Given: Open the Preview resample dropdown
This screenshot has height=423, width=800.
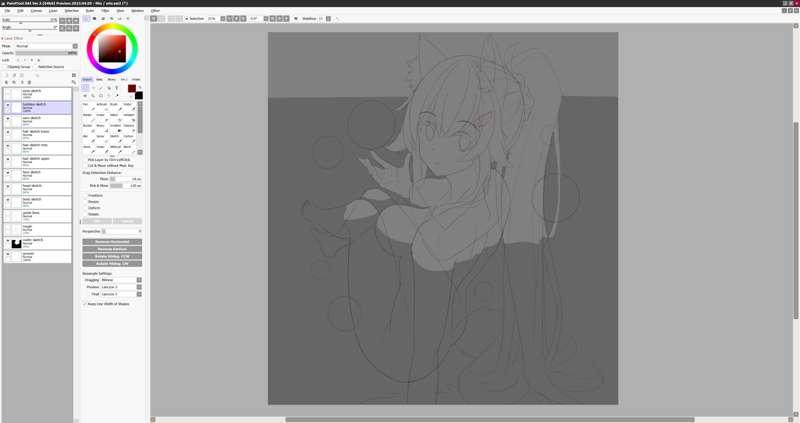Looking at the screenshot, I should click(x=121, y=287).
